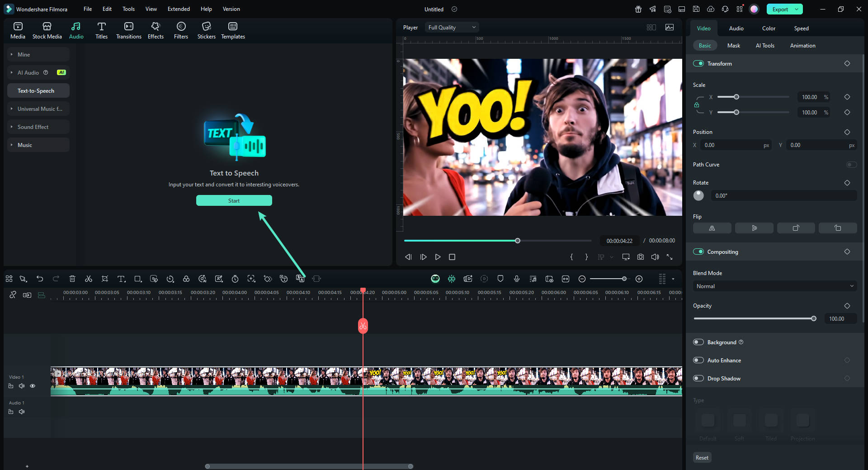Switch to the Mask sub-tab
Image resolution: width=868 pixels, height=470 pixels.
click(x=733, y=45)
